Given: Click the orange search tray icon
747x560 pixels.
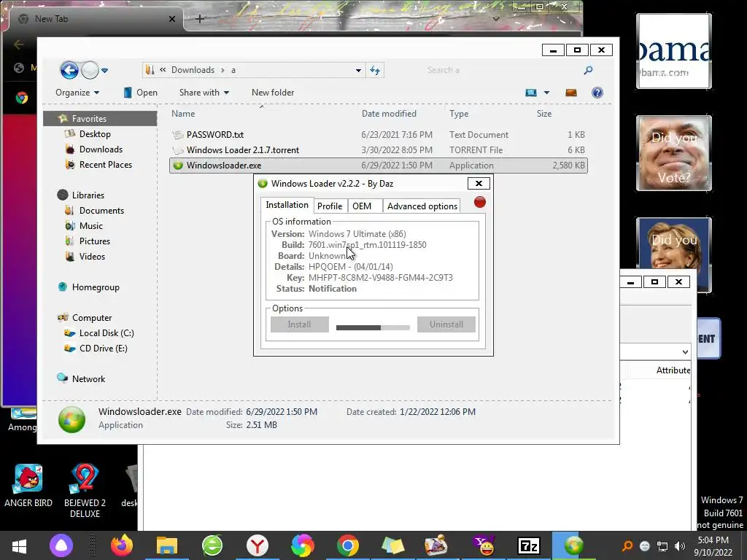Looking at the screenshot, I should click(x=627, y=546).
